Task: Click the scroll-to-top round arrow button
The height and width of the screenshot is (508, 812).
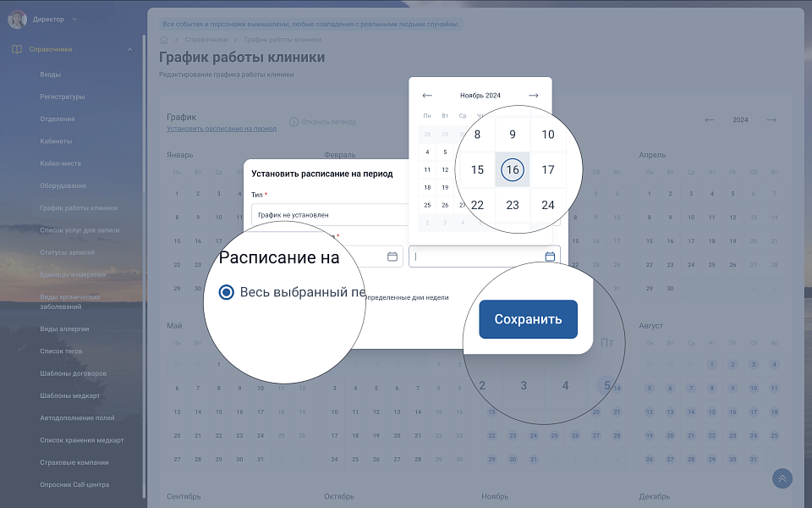Action: (782, 478)
